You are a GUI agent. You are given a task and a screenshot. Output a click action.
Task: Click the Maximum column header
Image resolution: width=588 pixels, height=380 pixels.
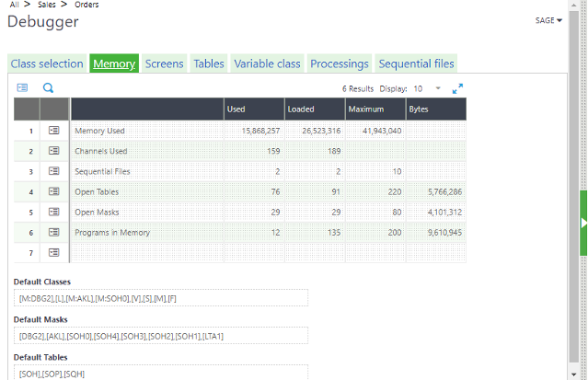[375, 109]
